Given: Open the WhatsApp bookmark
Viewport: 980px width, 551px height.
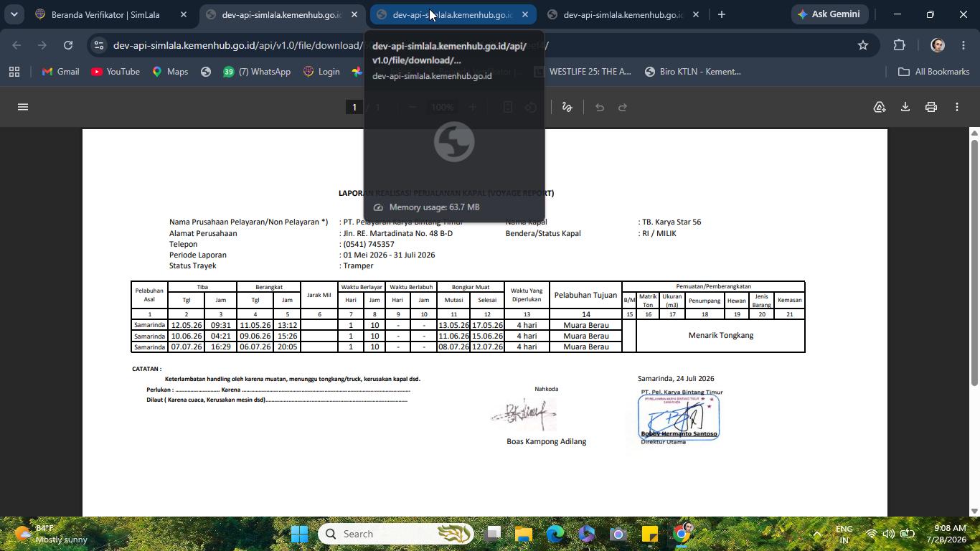Looking at the screenshot, I should [x=257, y=72].
